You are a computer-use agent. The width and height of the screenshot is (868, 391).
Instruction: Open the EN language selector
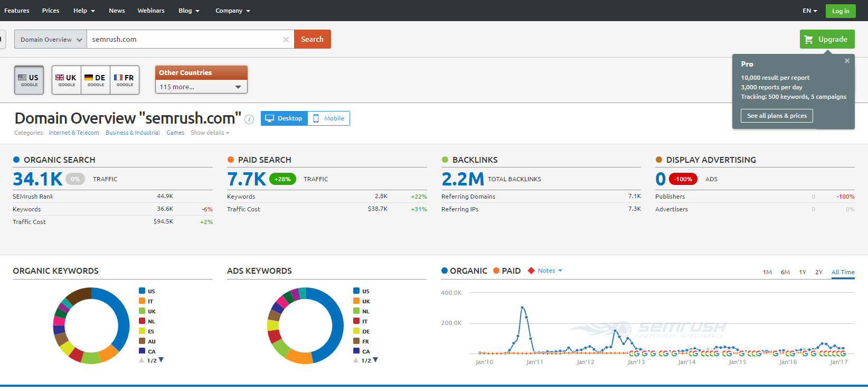pyautogui.click(x=810, y=11)
